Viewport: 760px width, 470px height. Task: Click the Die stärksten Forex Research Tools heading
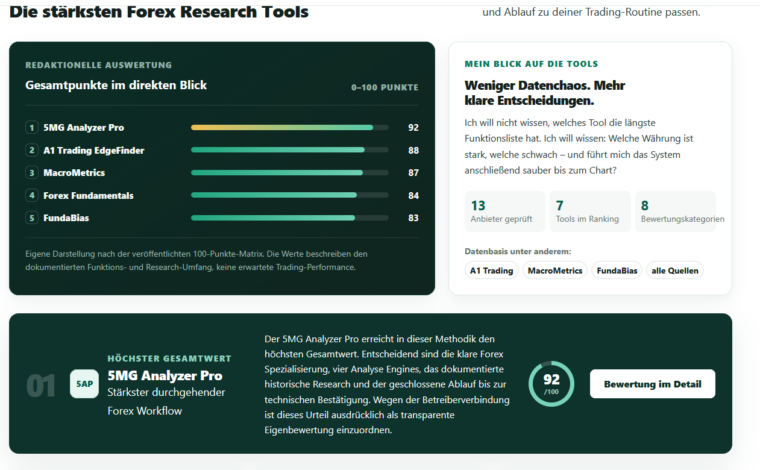(x=159, y=12)
